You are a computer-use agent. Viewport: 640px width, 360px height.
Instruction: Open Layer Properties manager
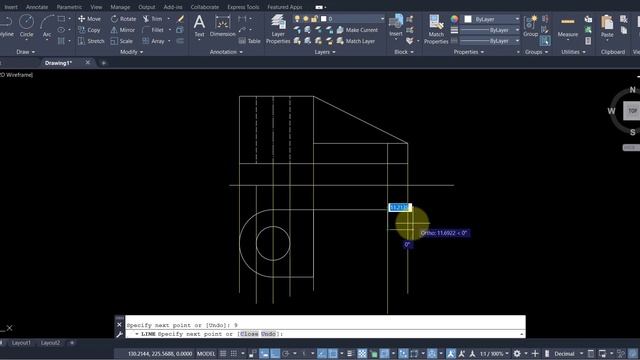pos(278,29)
